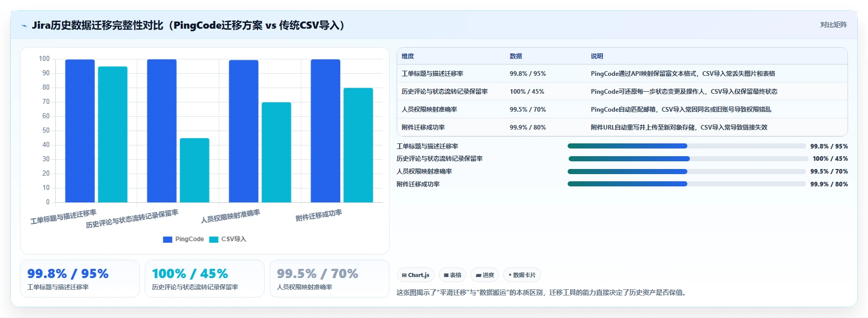The width and height of the screenshot is (868, 318).
Task: Click the progress bar for 人员权限映射准确率
Action: tap(687, 172)
